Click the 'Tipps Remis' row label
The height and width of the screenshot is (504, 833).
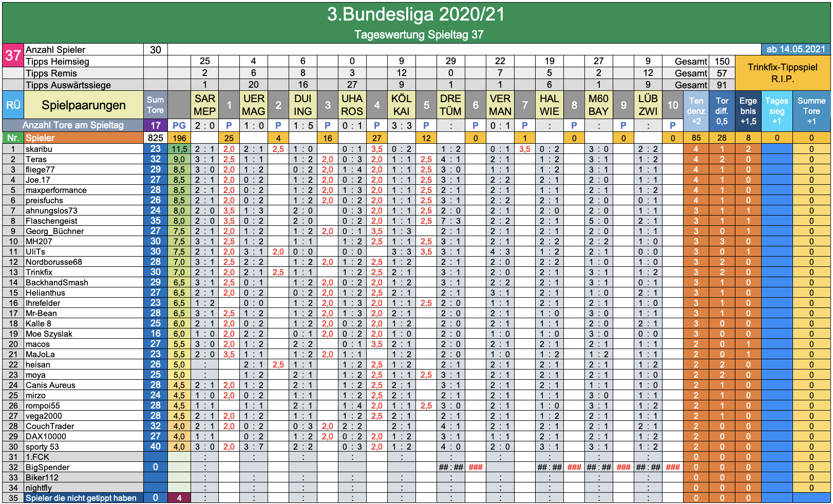pos(51,73)
